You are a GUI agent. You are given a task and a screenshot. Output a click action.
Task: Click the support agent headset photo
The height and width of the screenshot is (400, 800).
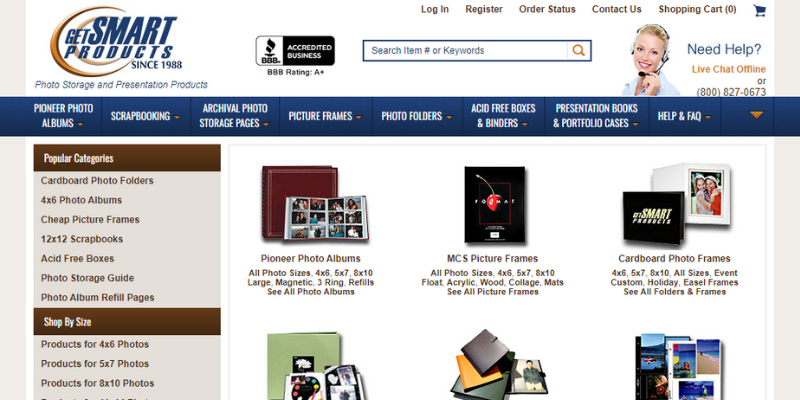point(651,60)
